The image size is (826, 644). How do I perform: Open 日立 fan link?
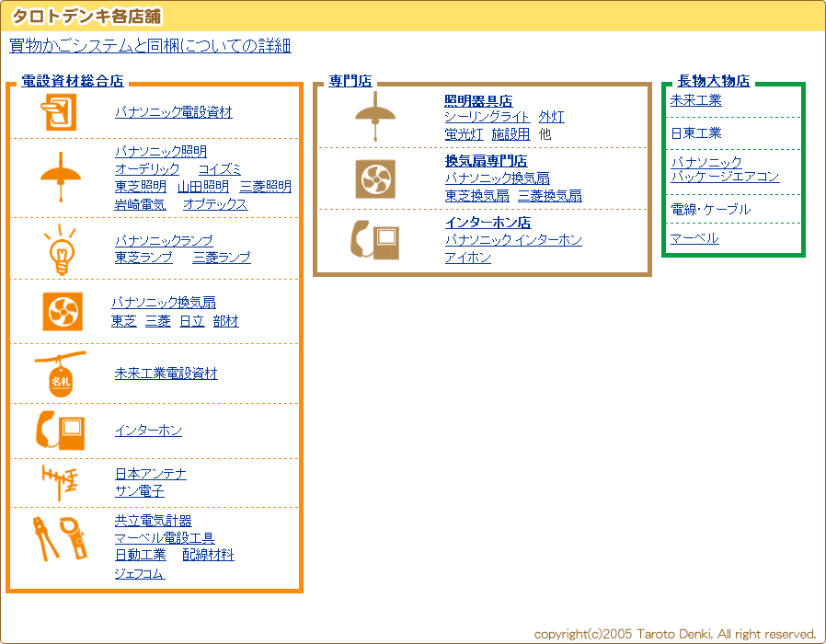191,321
